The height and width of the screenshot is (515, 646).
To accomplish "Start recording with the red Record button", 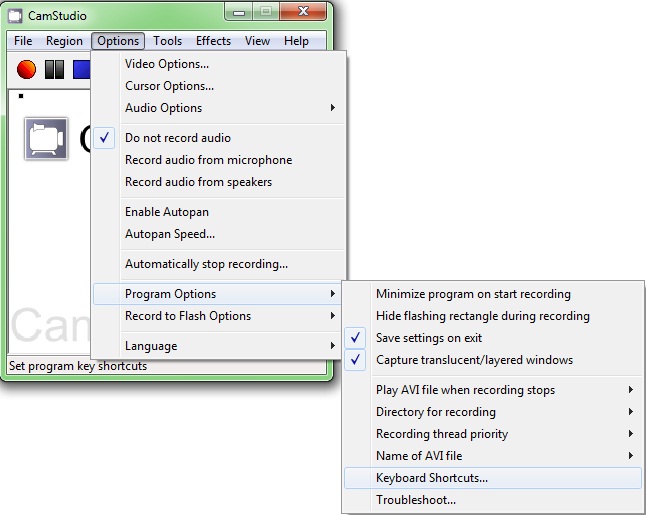I will click(x=26, y=69).
